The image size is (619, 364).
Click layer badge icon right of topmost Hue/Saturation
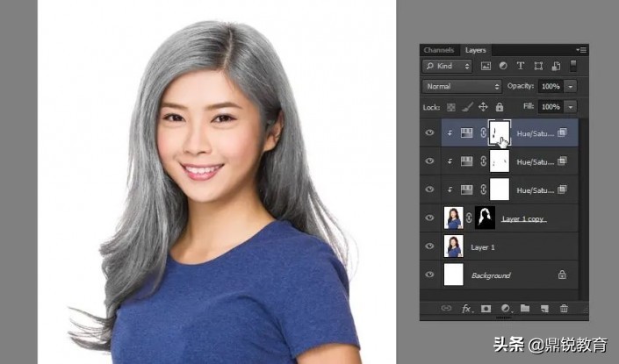562,132
